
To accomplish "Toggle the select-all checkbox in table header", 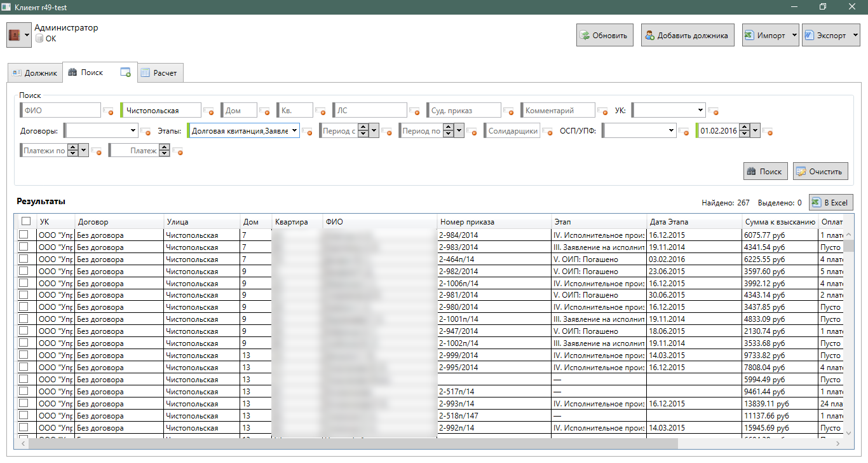I will 25,221.
